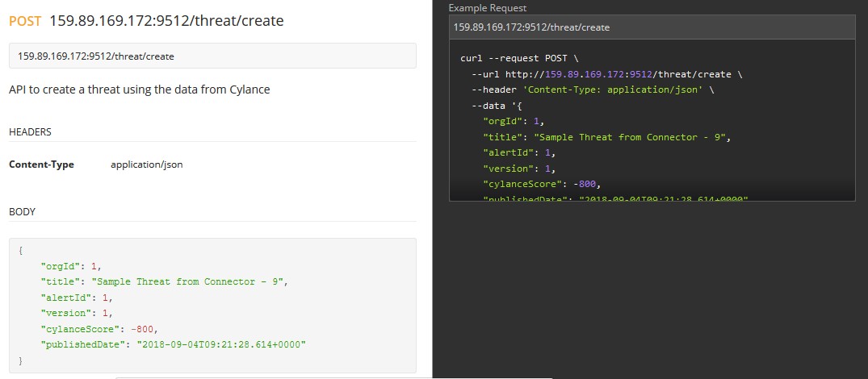Click the POST method label in heading
The width and height of the screenshot is (868, 379).
(25, 21)
